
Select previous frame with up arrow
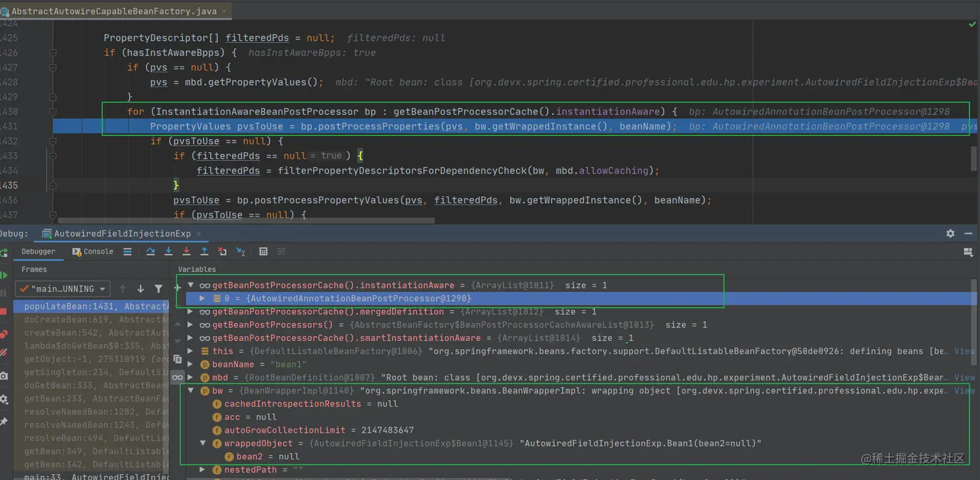pos(122,289)
